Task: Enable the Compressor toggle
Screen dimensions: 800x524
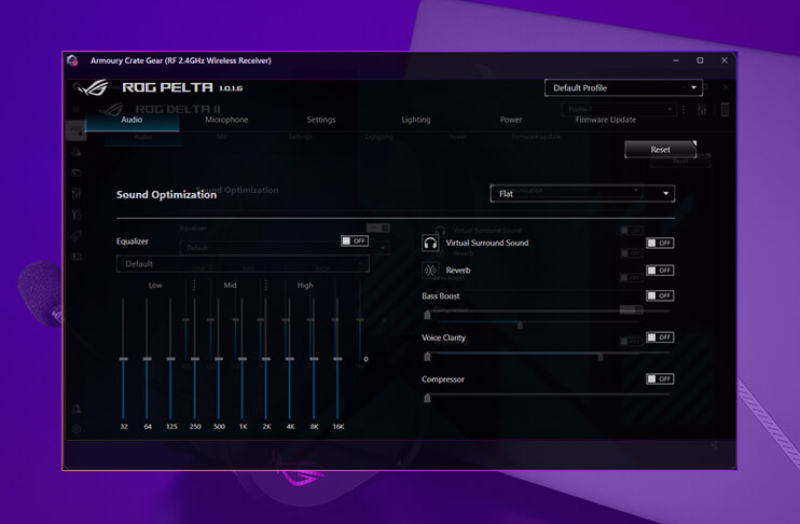Action: coord(660,379)
